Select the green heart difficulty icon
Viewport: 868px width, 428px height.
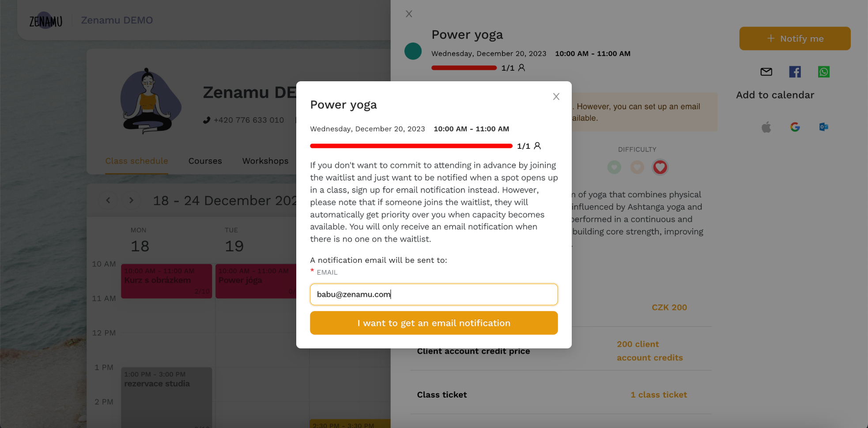614,167
